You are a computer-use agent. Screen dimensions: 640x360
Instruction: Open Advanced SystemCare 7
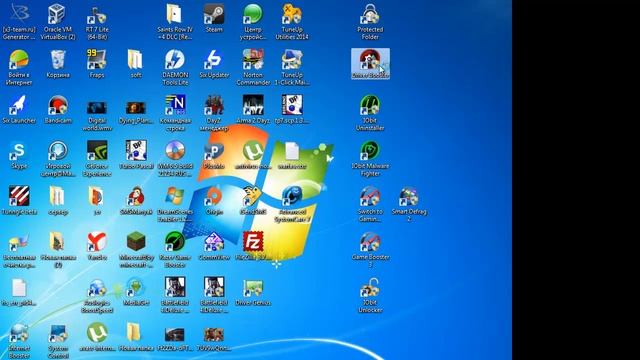(x=292, y=204)
